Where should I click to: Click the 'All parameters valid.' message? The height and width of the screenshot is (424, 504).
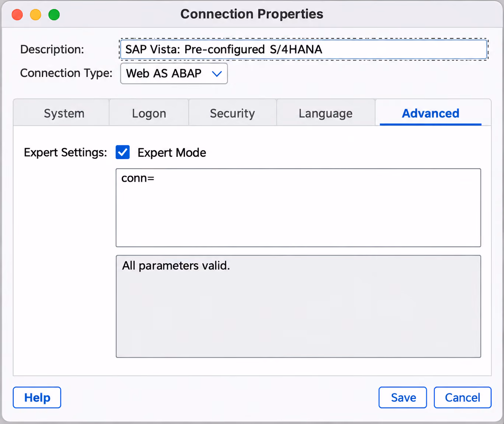pos(176,265)
